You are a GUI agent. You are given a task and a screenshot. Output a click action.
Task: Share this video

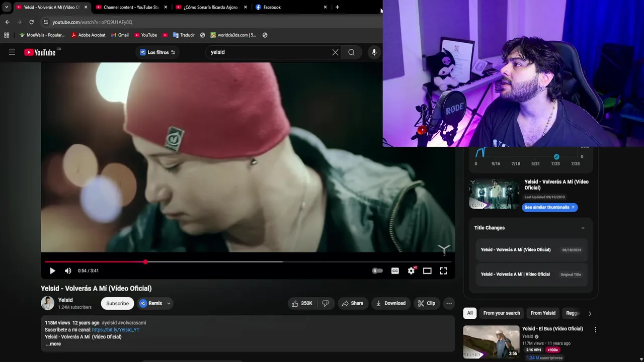click(x=352, y=303)
